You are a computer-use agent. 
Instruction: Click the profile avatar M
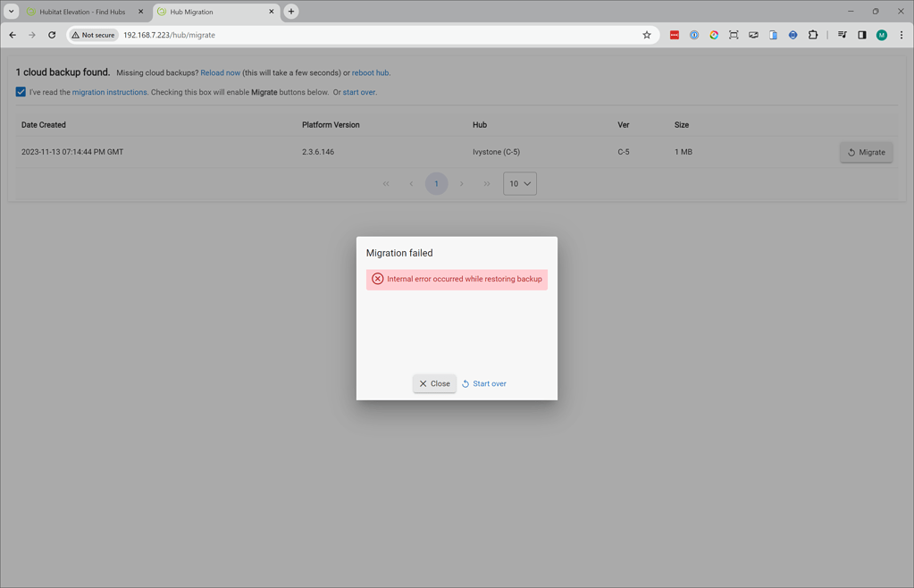pos(881,35)
